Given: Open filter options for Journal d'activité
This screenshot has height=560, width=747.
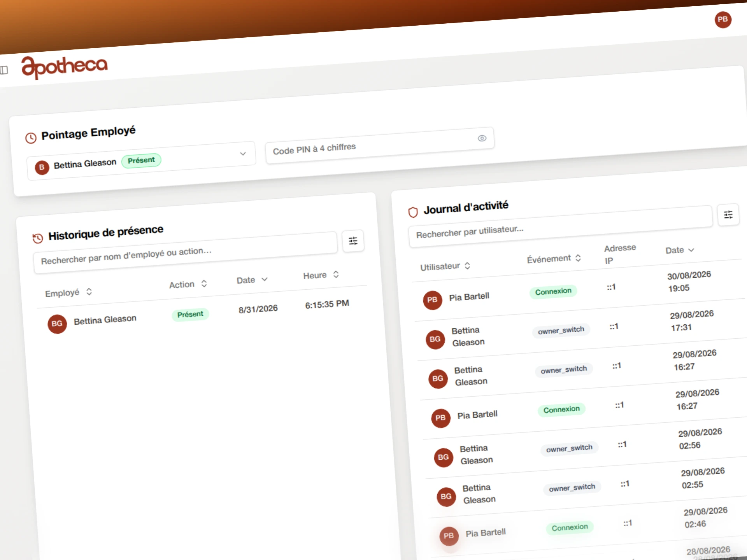Looking at the screenshot, I should click(728, 215).
